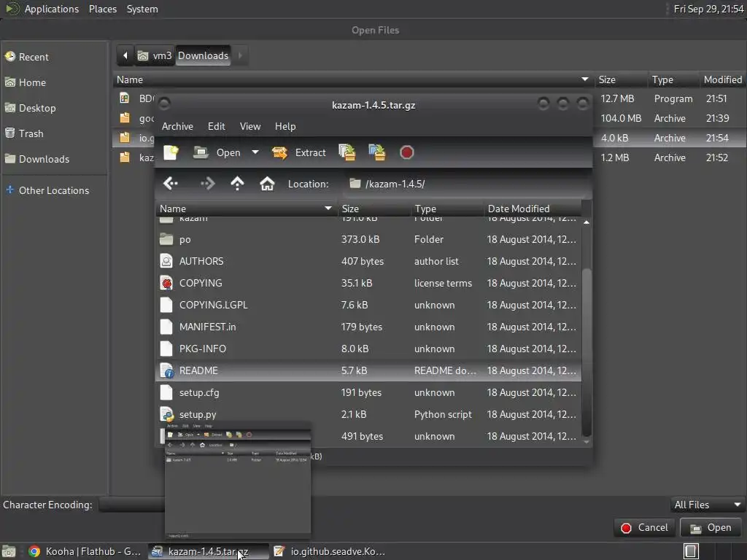
Task: Switch to kazam-1.4.5.tar.gz taskbar window
Action: 208,552
